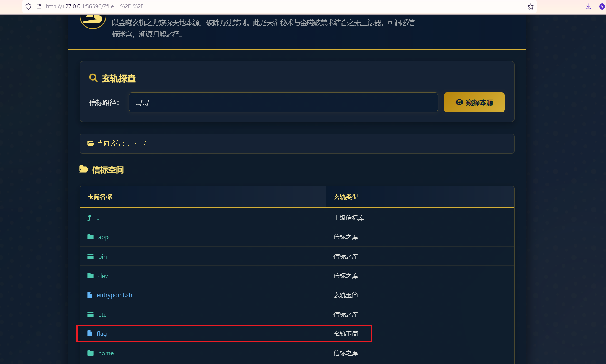Click the round golden logo in header
This screenshot has width=606, height=364.
(x=93, y=18)
